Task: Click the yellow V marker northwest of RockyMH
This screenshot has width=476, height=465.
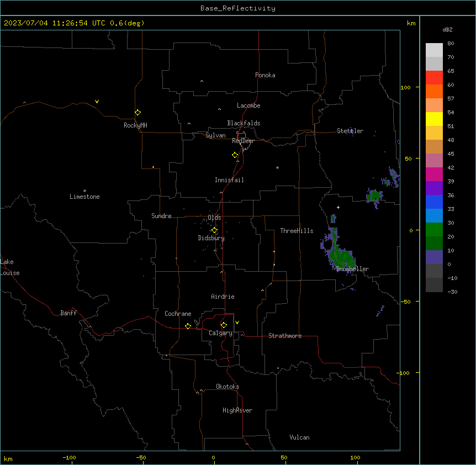Action: point(97,102)
